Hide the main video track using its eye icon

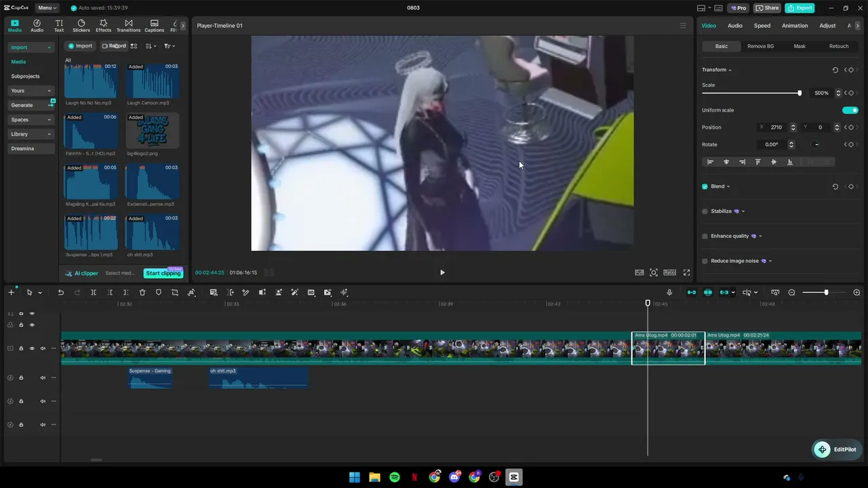pyautogui.click(x=32, y=348)
